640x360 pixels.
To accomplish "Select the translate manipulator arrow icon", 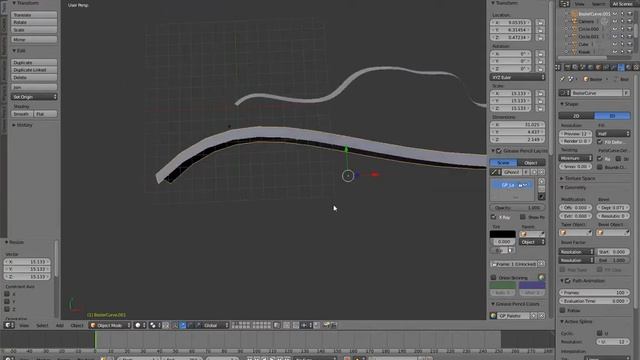I will pyautogui.click(x=183, y=325).
